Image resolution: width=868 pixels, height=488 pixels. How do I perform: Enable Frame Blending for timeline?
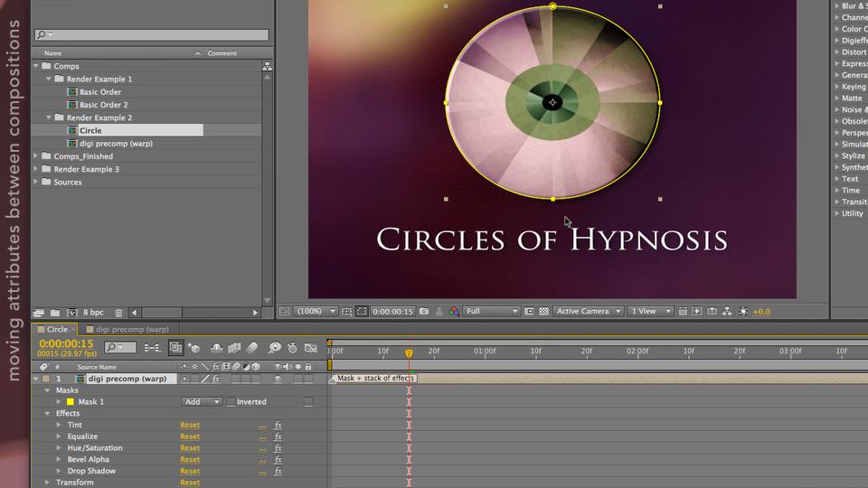(x=234, y=347)
